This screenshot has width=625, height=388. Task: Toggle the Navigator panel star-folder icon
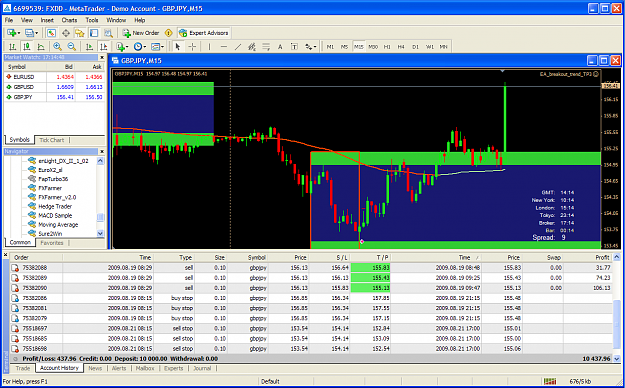(80, 33)
